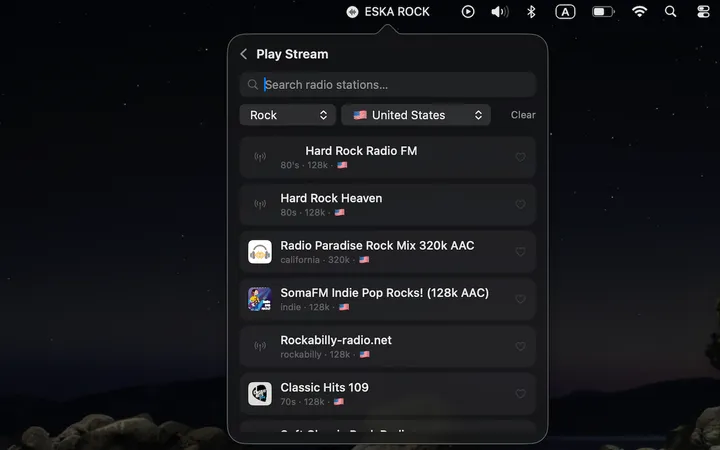Click '80s · 128k' subtitle of Hard Rock Heaven
Viewport: 720px width, 450px height.
(303, 213)
